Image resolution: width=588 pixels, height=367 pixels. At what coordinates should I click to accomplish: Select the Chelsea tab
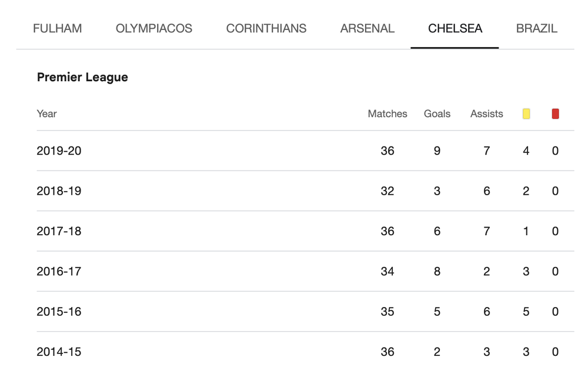pos(455,28)
